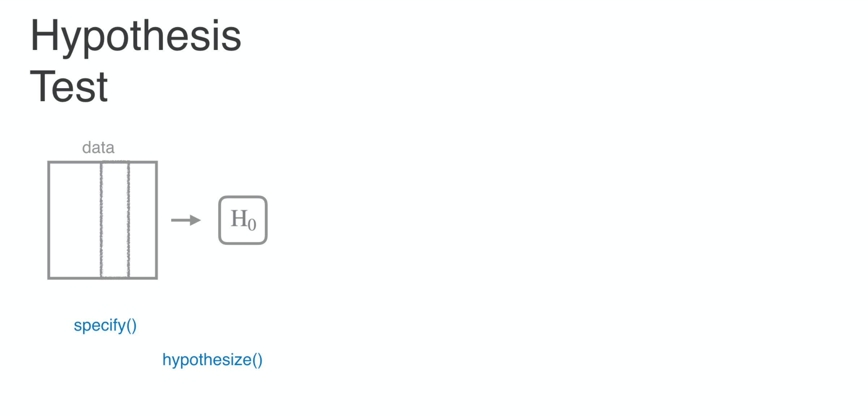Click the parentheses after 'hypothesize'
868x416 pixels.
(258, 360)
